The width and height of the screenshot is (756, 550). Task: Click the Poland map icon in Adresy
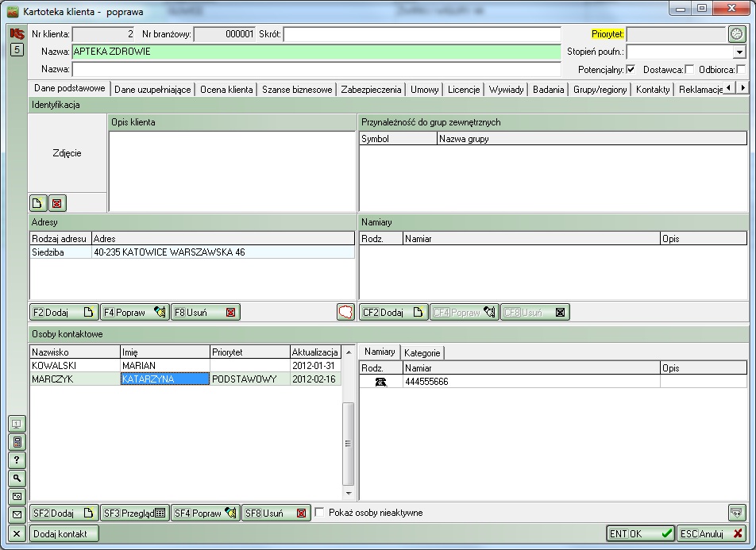click(345, 313)
